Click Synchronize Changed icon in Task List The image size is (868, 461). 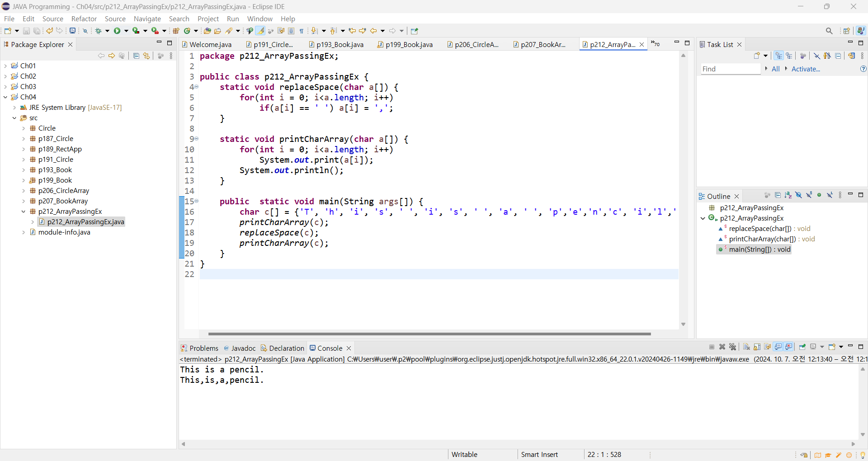(x=852, y=56)
